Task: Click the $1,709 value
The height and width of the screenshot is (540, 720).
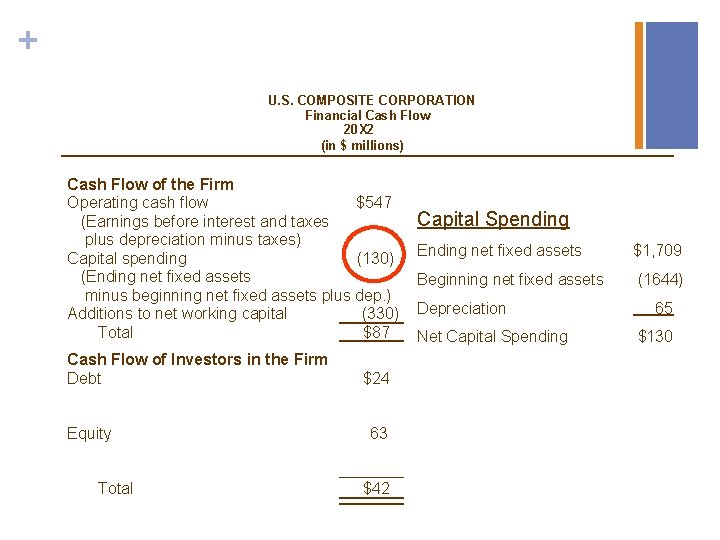Action: pyautogui.click(x=657, y=250)
